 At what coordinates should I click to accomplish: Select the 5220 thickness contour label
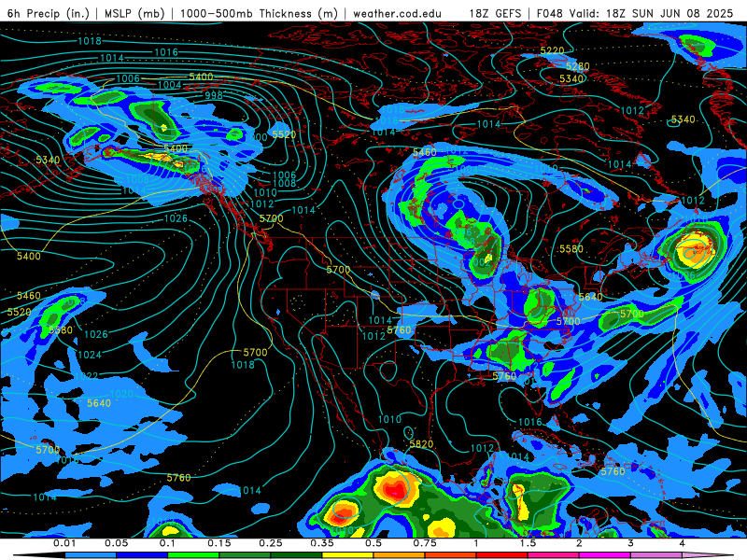pos(552,50)
